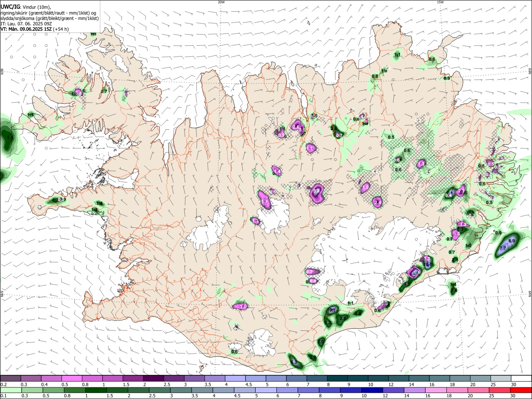Click the upper legend swatch between 3 and 3.5
Screen dimensions: 532x399
point(194,378)
